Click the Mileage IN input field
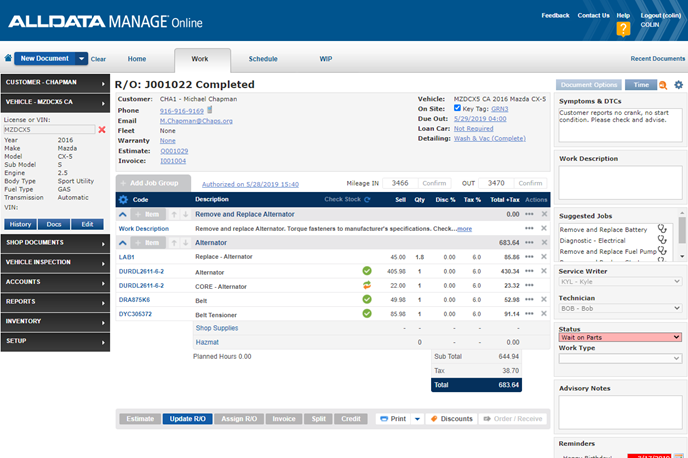This screenshot has width=688, height=458. [x=398, y=183]
